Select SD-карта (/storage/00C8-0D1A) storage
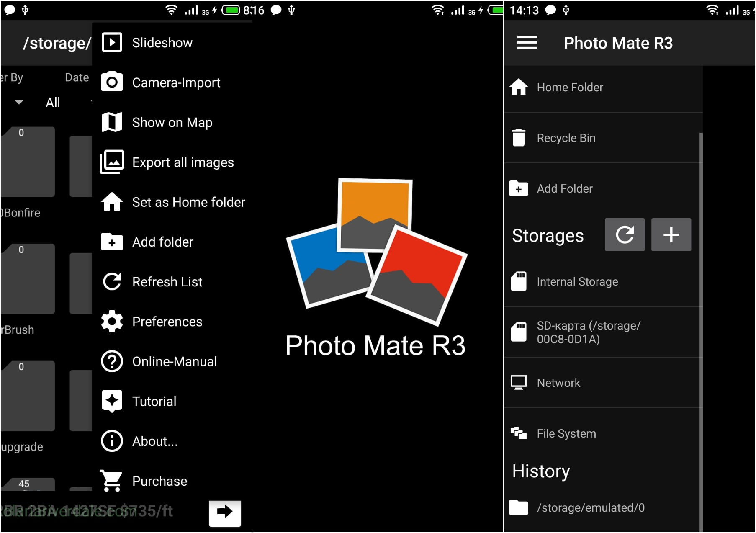Screen dimensions: 756x533 [x=603, y=332]
